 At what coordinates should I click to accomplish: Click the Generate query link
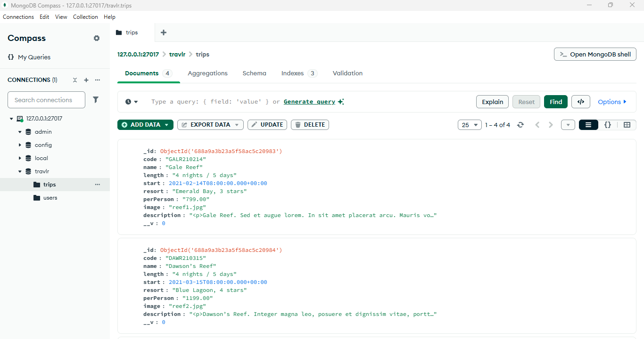point(309,102)
